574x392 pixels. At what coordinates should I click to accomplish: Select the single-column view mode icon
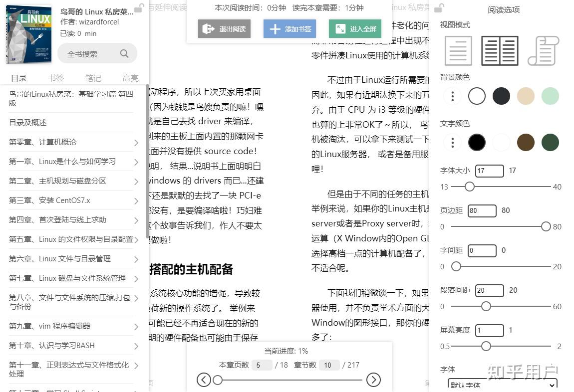[x=457, y=50]
